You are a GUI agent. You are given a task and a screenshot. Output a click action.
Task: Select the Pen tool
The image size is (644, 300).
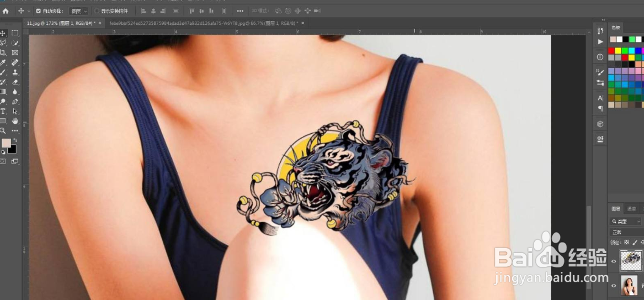pyautogui.click(x=15, y=102)
